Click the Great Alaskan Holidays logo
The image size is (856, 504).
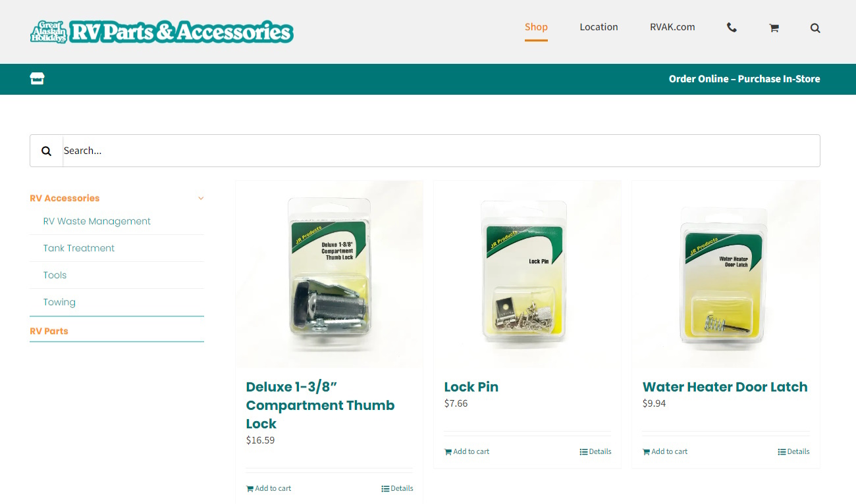162,32
